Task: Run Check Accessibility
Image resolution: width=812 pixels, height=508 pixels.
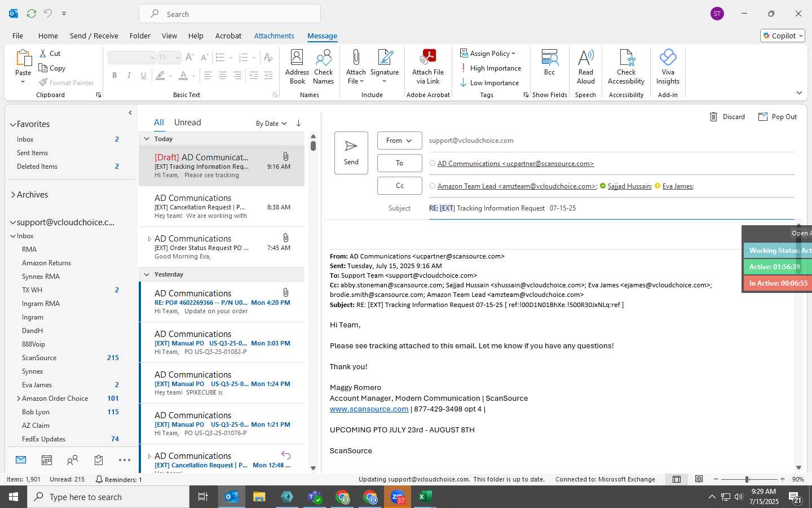Action: [626, 67]
